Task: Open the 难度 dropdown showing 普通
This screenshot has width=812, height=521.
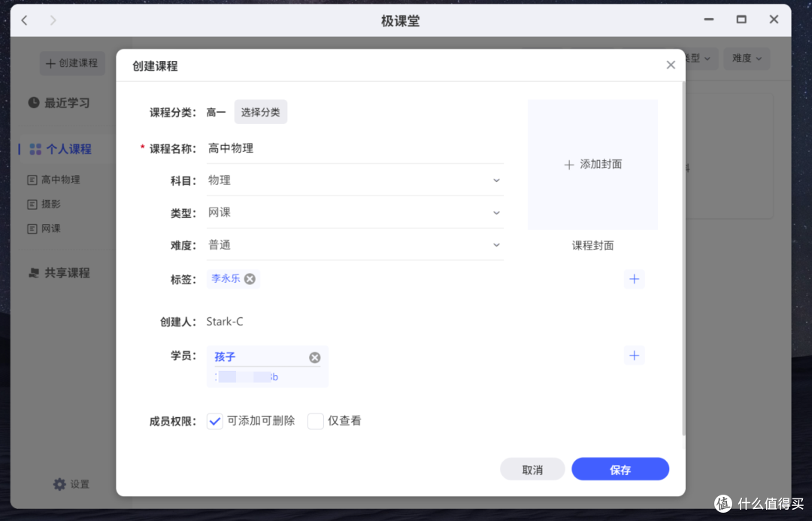Action: pyautogui.click(x=355, y=245)
